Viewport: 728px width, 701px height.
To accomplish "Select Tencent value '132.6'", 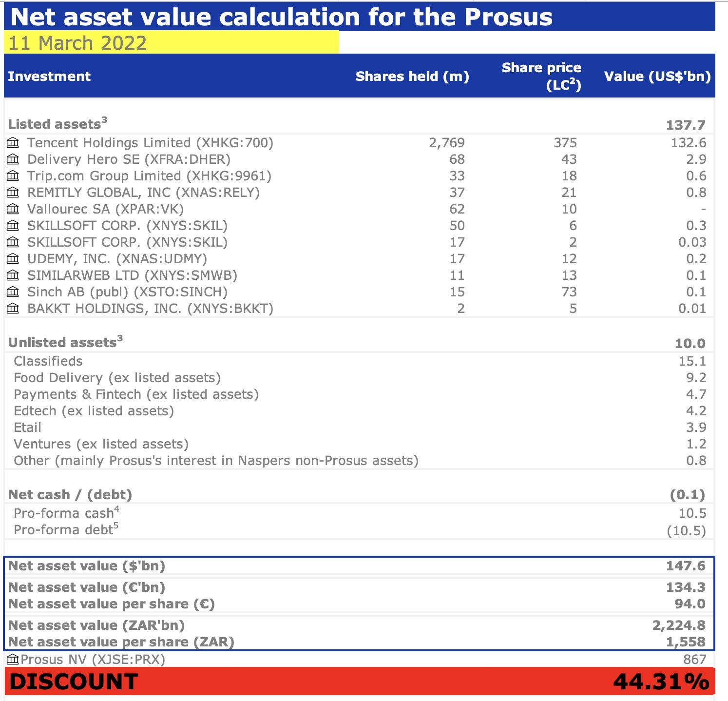I will pos(689,143).
